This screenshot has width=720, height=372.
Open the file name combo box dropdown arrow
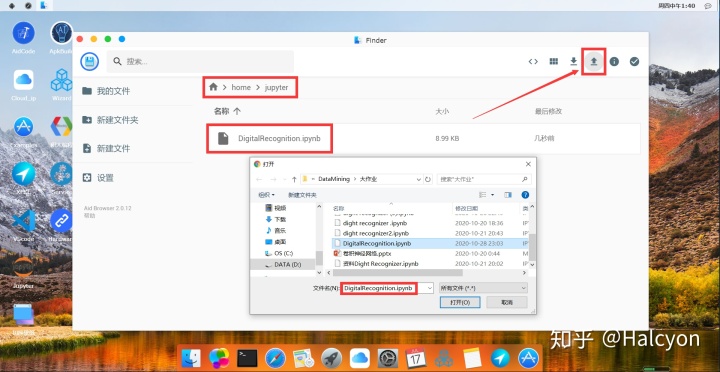point(429,288)
